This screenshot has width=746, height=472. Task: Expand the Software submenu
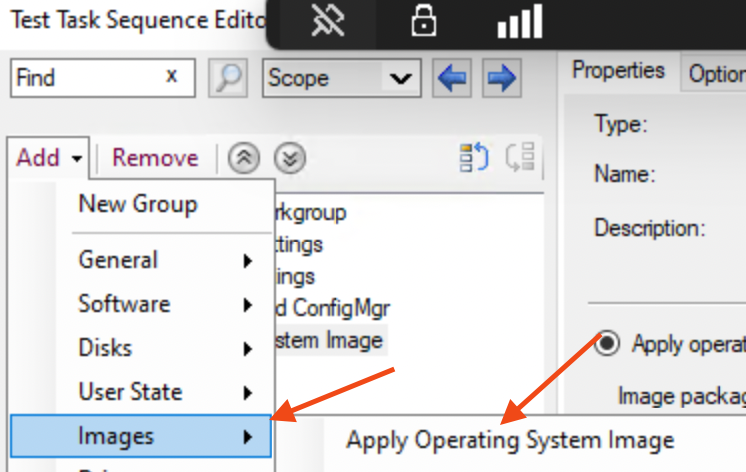point(164,304)
